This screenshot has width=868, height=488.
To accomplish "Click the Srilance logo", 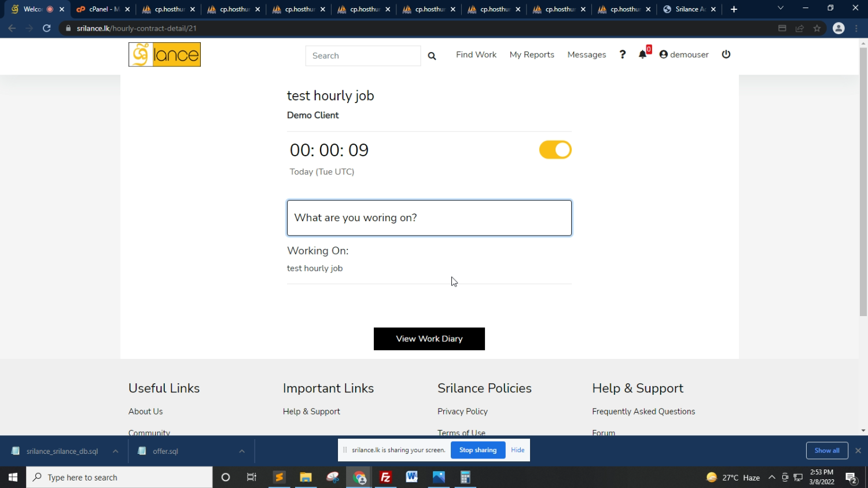I will click(x=164, y=54).
